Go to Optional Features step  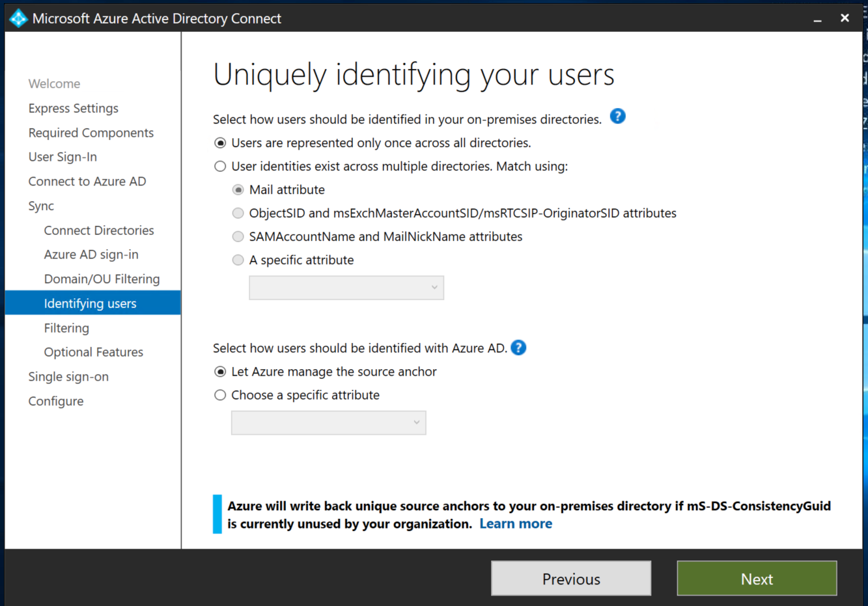pos(94,352)
